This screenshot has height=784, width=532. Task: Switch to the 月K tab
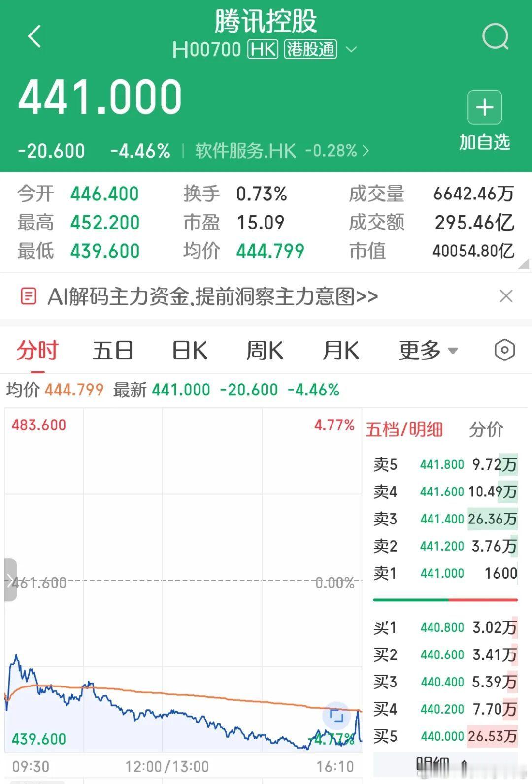point(341,351)
